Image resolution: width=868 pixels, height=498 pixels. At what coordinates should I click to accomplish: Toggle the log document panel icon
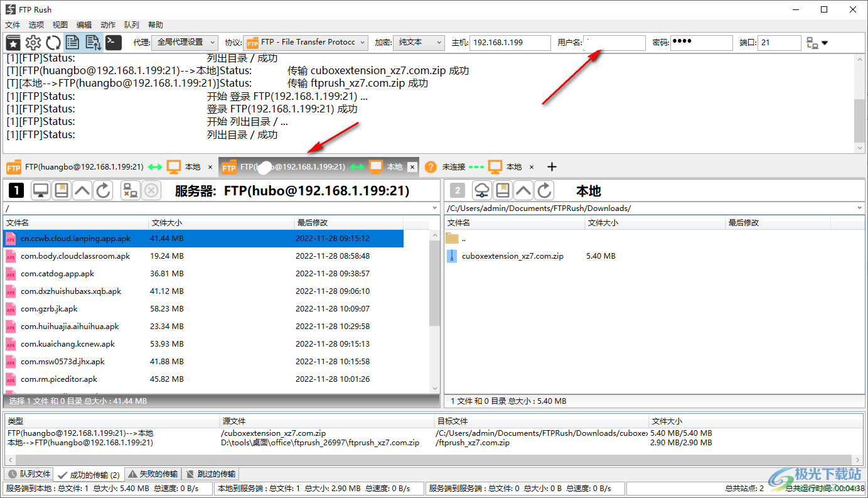[73, 43]
